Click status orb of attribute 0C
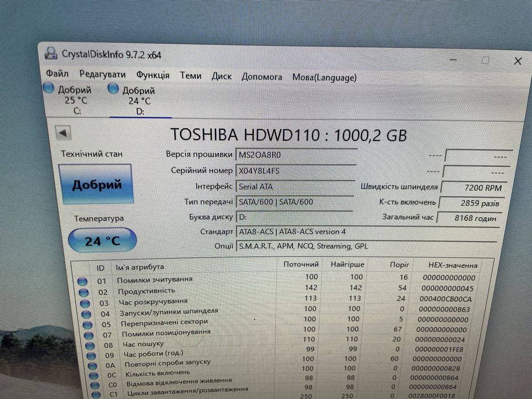The width and height of the screenshot is (532, 399). 94,376
